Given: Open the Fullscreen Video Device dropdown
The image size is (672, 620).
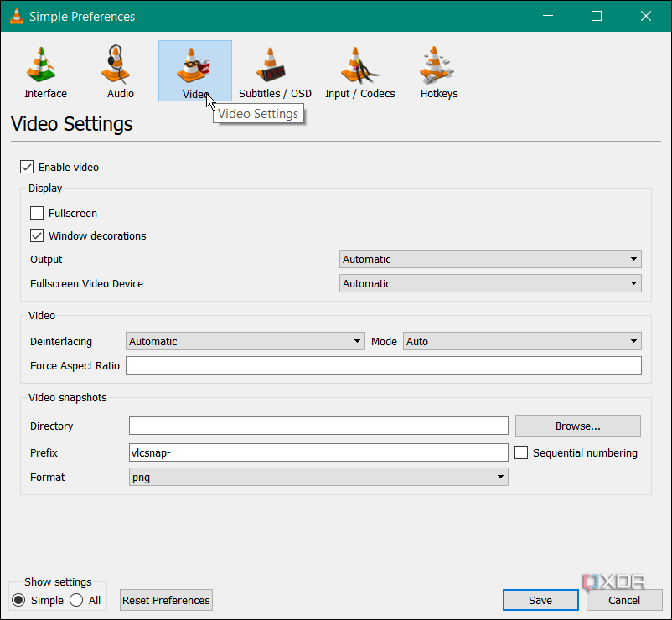Looking at the screenshot, I should [490, 283].
